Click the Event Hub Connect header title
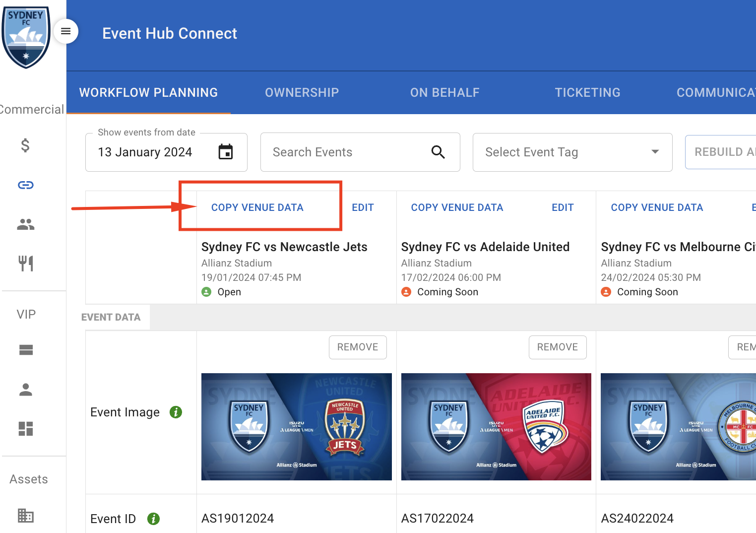The width and height of the screenshot is (756, 533). [170, 33]
